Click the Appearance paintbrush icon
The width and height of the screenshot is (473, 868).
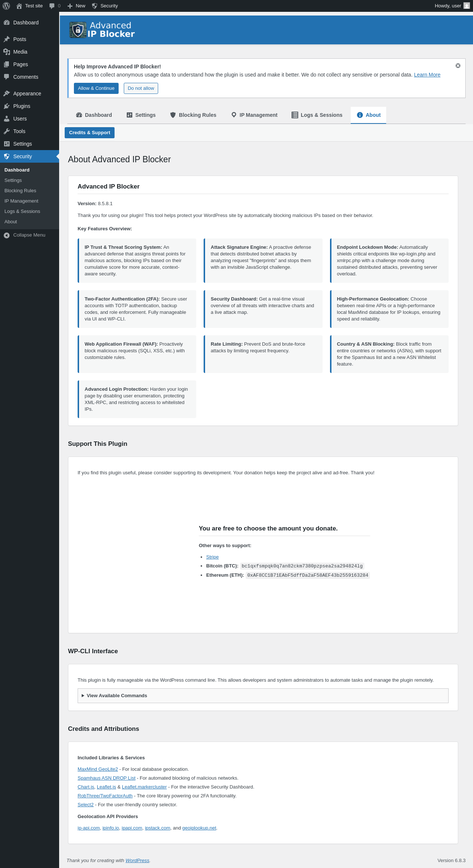7,94
